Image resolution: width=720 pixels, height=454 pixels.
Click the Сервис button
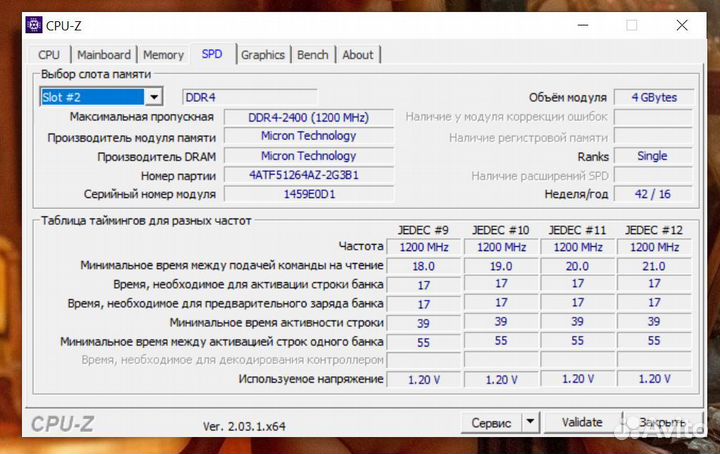(491, 423)
